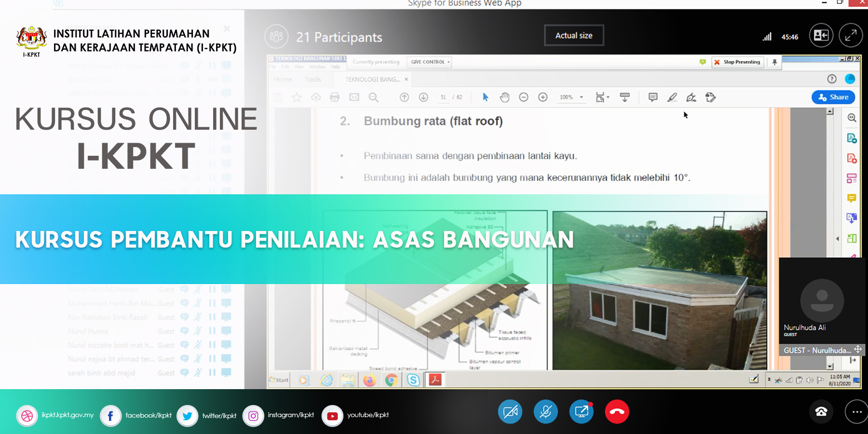Image resolution: width=868 pixels, height=434 pixels.
Task: Click document scrollbar down arrow
Action: click(830, 366)
